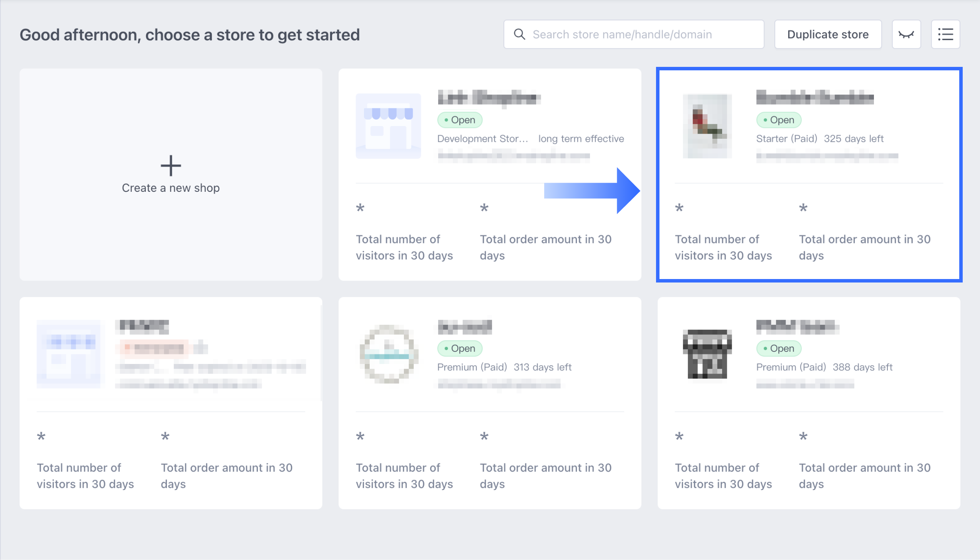This screenshot has height=560, width=980.
Task: Click the plus icon to create shop
Action: coord(171,165)
